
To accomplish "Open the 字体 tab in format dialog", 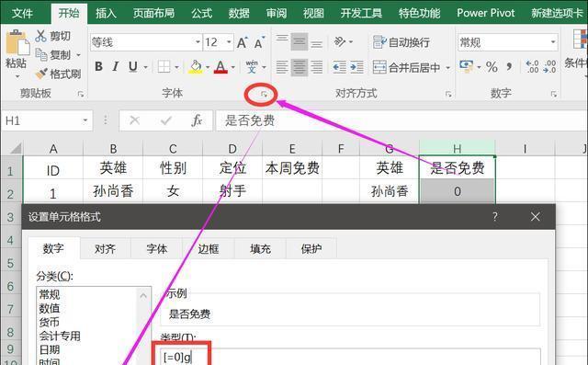I will pyautogui.click(x=157, y=248).
